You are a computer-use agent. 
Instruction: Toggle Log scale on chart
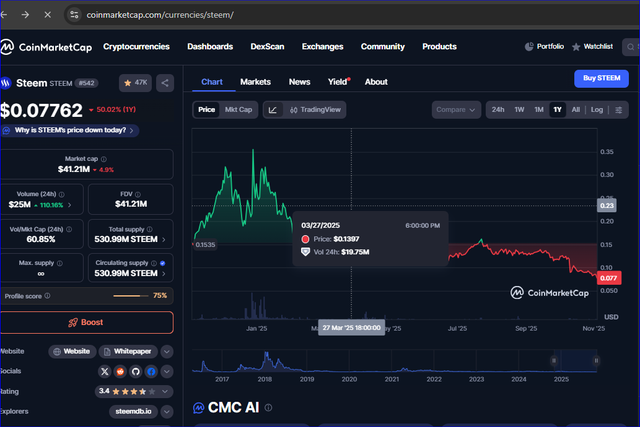click(x=597, y=110)
